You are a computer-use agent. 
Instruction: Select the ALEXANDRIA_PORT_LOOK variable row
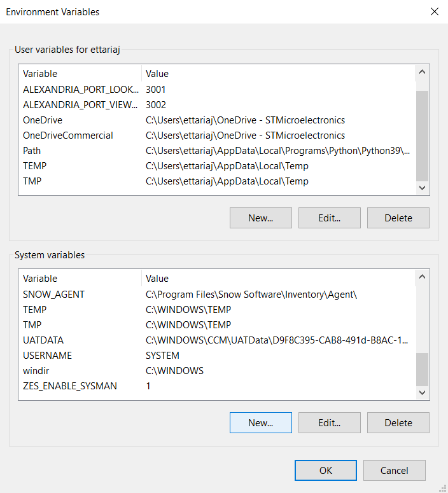tap(80, 90)
